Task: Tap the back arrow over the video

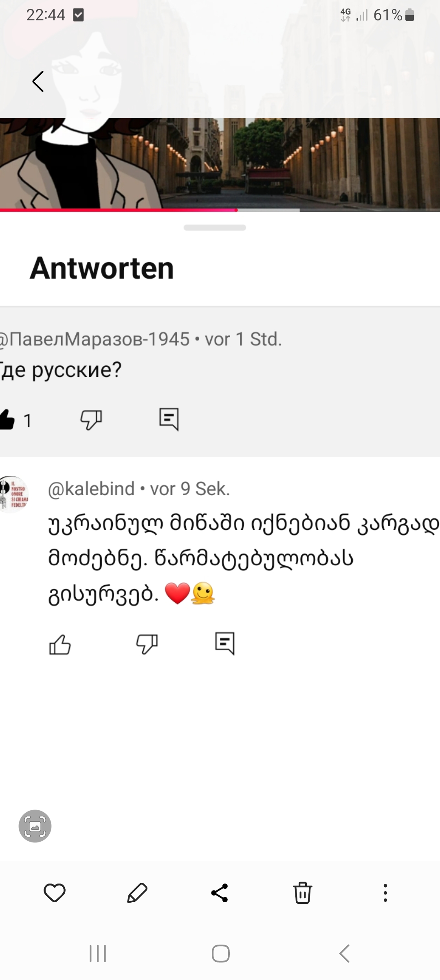Action: [x=38, y=81]
